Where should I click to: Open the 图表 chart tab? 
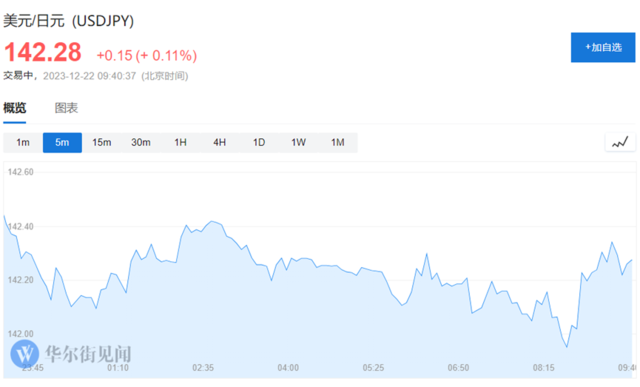pyautogui.click(x=66, y=108)
